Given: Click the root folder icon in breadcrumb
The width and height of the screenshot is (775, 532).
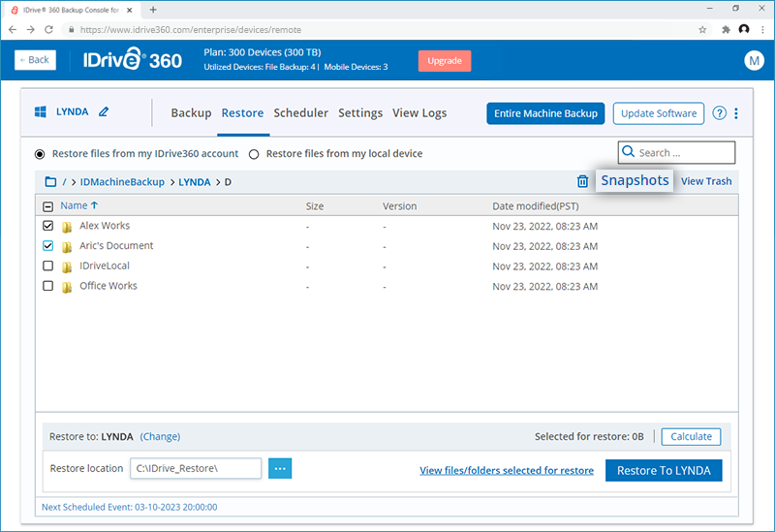Looking at the screenshot, I should click(50, 182).
